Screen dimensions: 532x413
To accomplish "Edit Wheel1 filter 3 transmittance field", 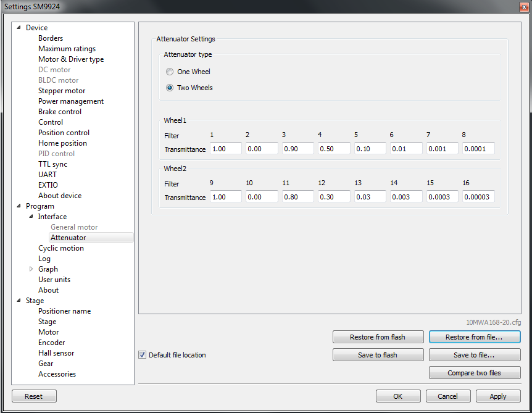I will [297, 149].
